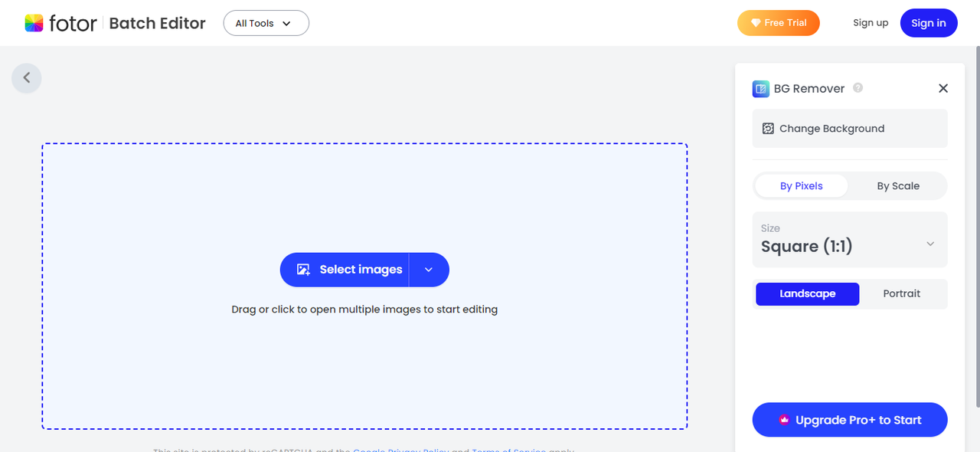Switch to By Scale mode
Image resolution: width=980 pixels, height=452 pixels.
[x=898, y=186]
